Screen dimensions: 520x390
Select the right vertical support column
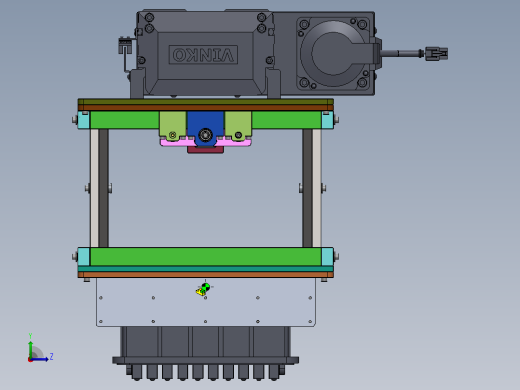(x=312, y=188)
